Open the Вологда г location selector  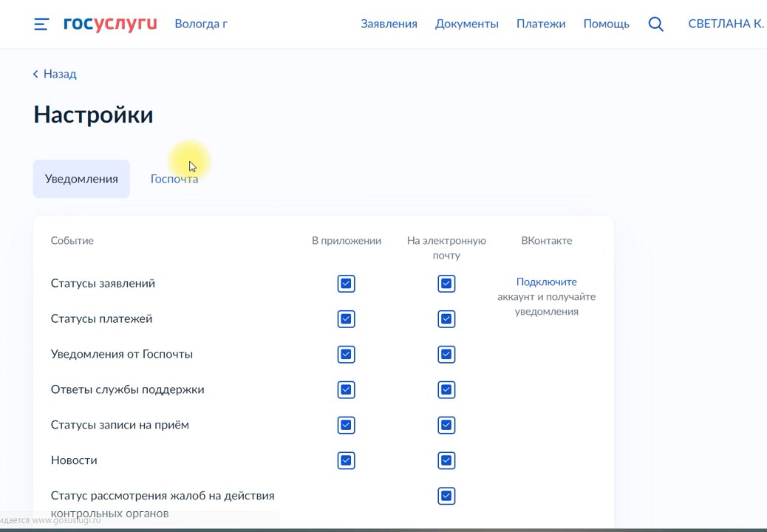(x=201, y=24)
